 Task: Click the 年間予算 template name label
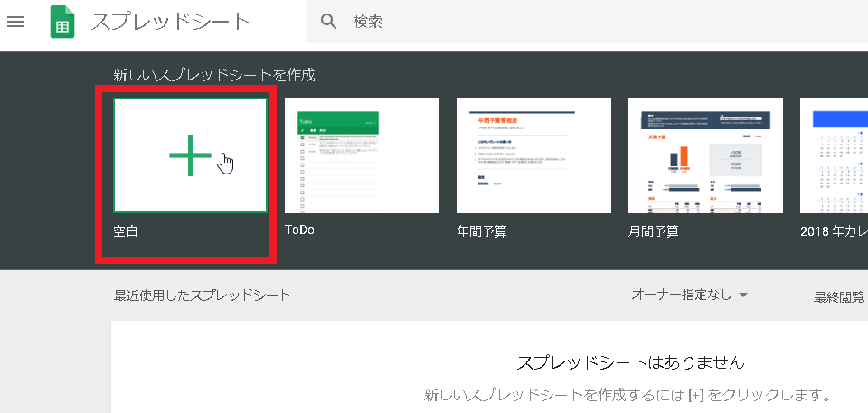point(482,231)
